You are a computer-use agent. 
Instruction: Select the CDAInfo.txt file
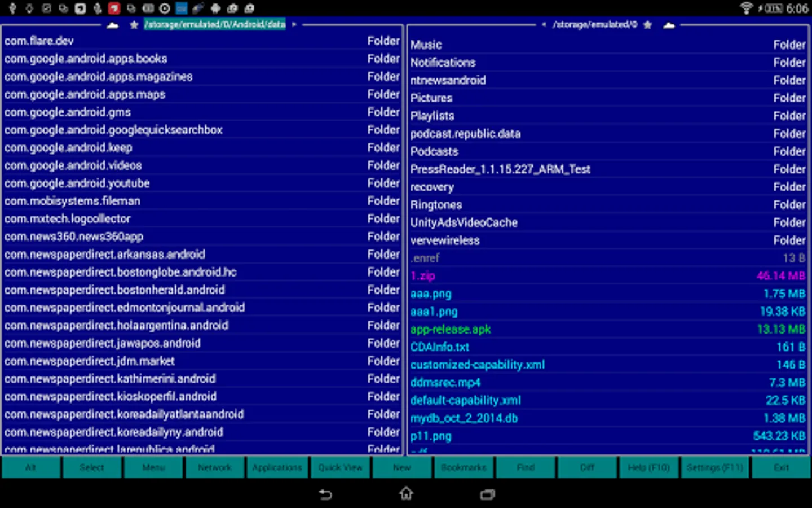[608, 347]
